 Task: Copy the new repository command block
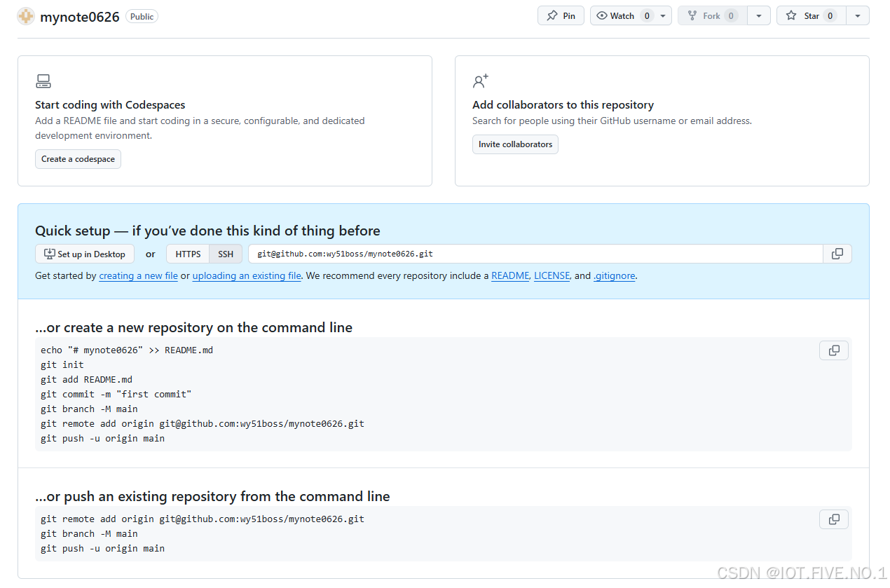coord(833,350)
